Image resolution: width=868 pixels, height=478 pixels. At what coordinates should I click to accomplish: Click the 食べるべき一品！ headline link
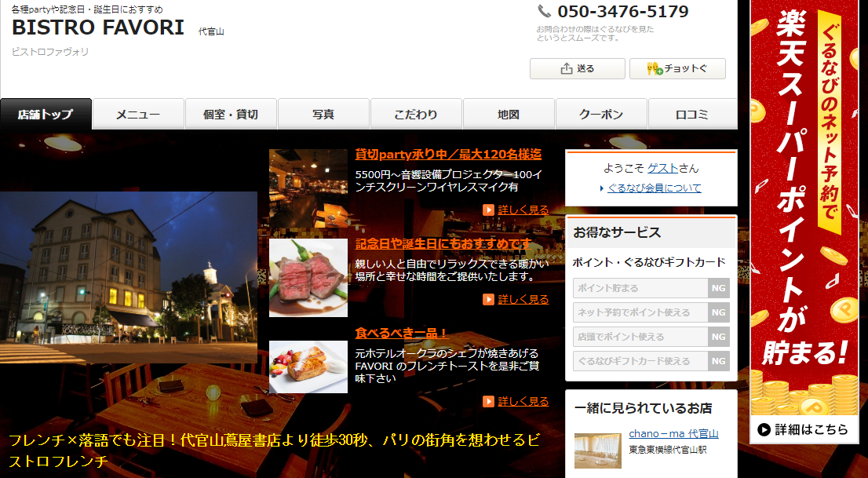[402, 333]
